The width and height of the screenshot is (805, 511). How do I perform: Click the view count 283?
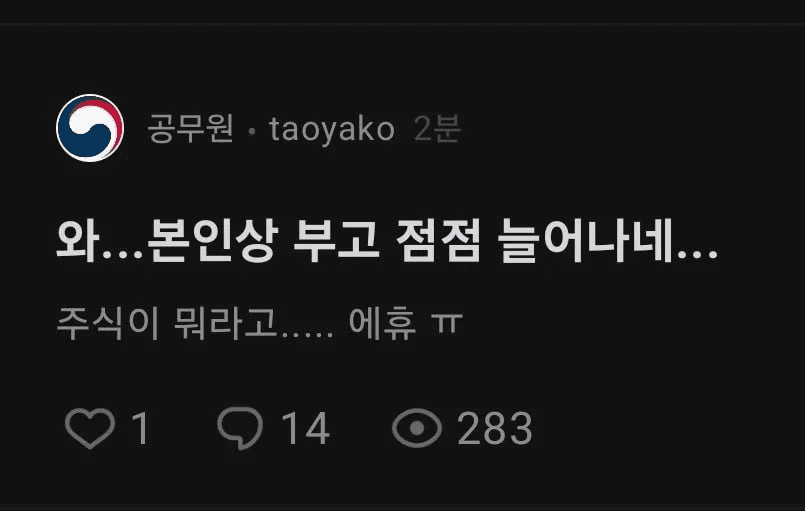tap(495, 428)
